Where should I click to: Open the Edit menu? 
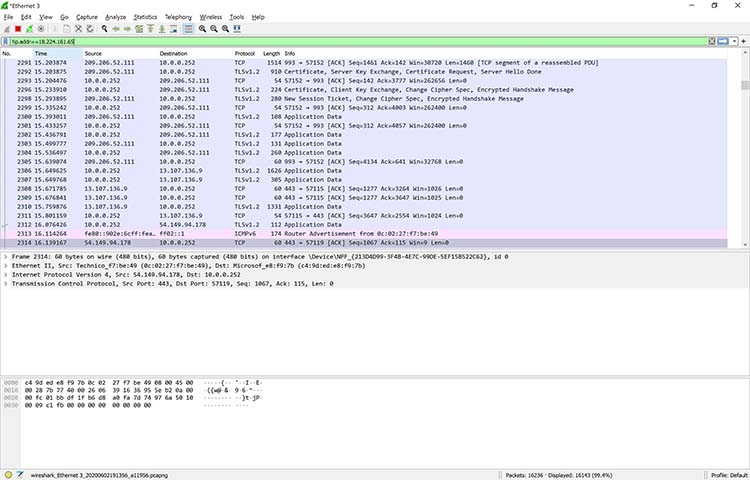[x=26, y=17]
